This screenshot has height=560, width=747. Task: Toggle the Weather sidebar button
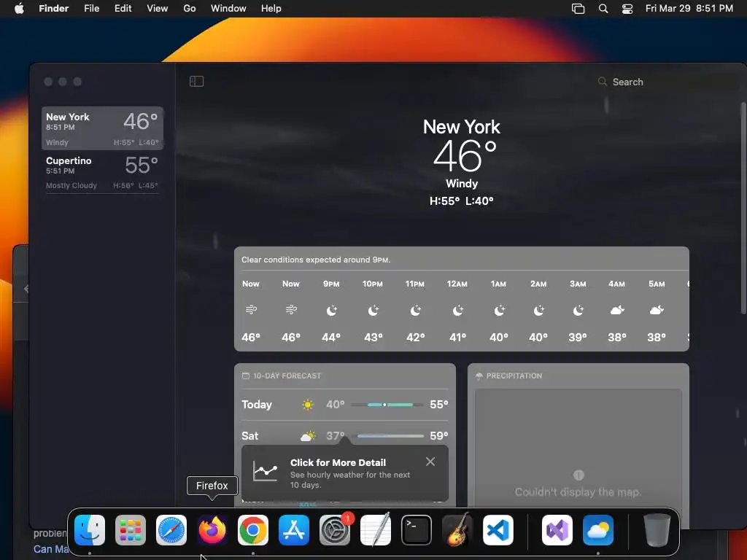pyautogui.click(x=196, y=82)
